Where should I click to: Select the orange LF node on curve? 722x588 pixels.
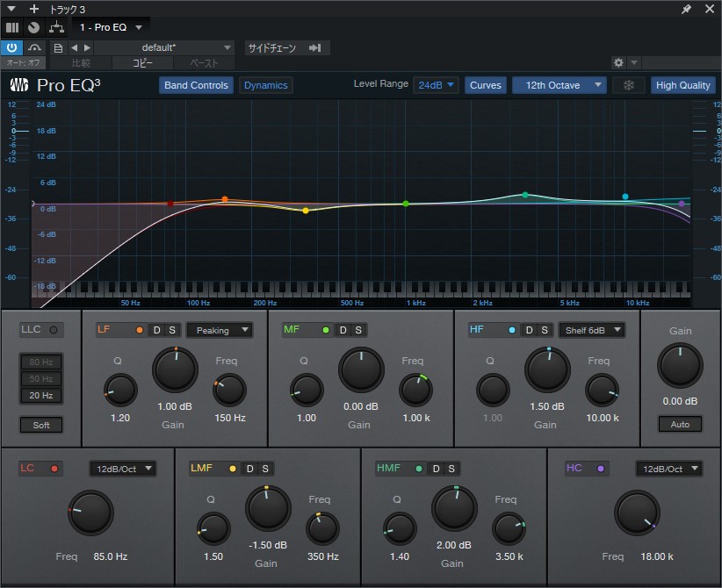tap(225, 198)
